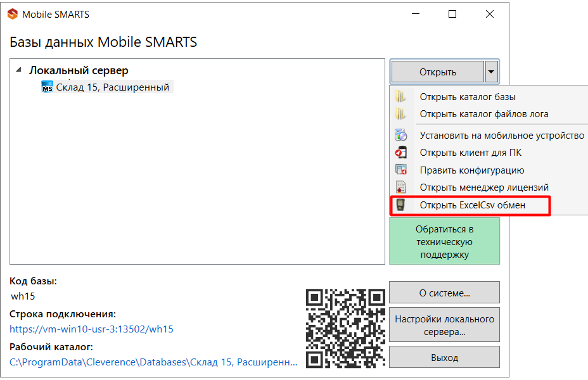Click the PC client icon in dropdown
This screenshot has height=380, width=588.
[x=401, y=153]
